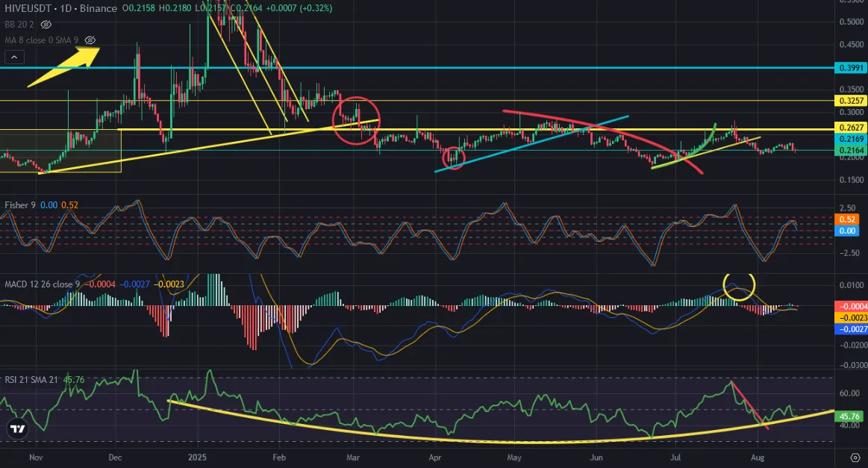Click the Aug label on time axis
This screenshot has width=868, height=468.
point(758,458)
